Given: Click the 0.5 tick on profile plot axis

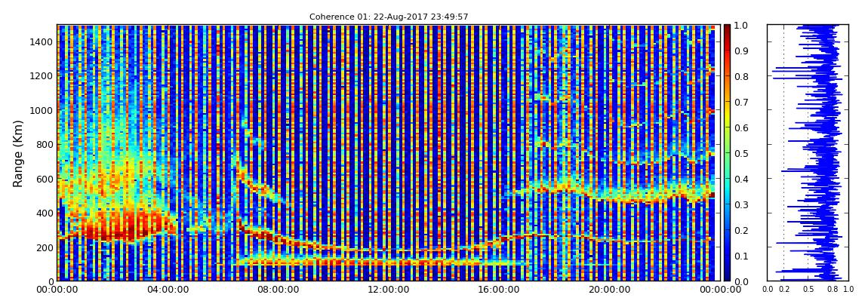Looking at the screenshot, I should [x=808, y=289].
